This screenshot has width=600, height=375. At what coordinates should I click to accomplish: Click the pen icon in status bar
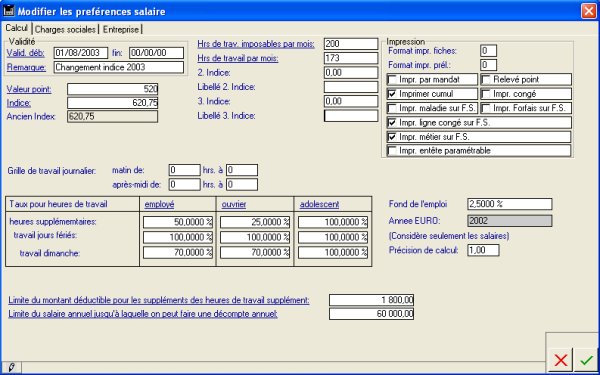tap(11, 367)
